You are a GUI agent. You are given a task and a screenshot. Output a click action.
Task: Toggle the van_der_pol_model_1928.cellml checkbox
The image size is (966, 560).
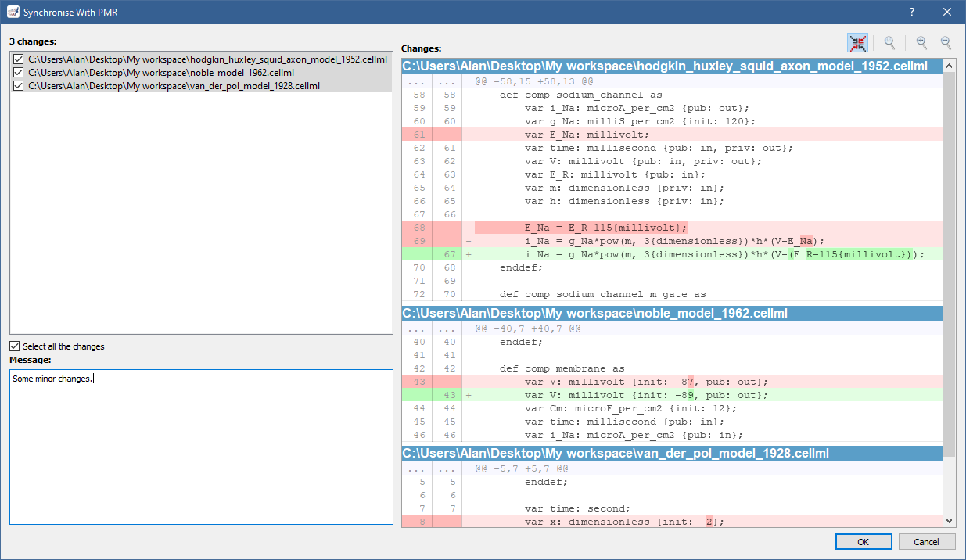click(x=19, y=86)
